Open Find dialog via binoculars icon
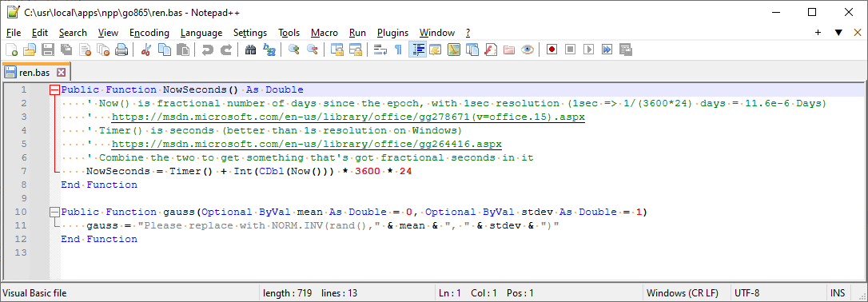 click(250, 50)
